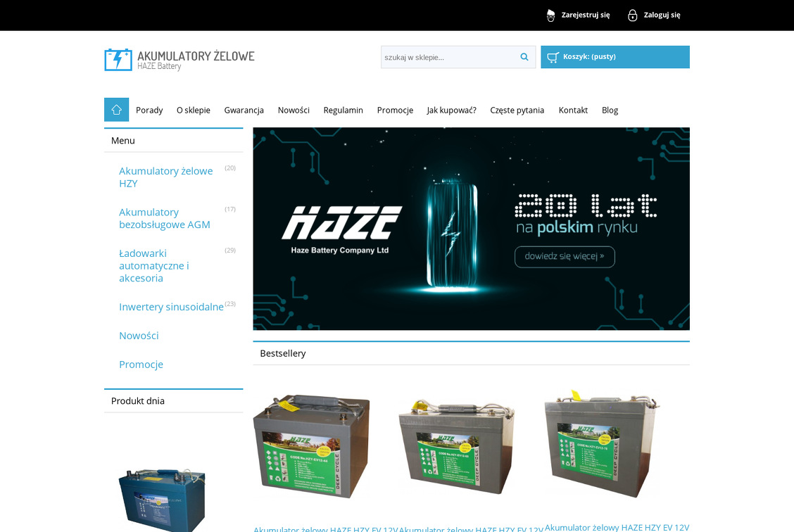Click the register user icon
Screen dimensions: 794x532
pyautogui.click(x=551, y=15)
